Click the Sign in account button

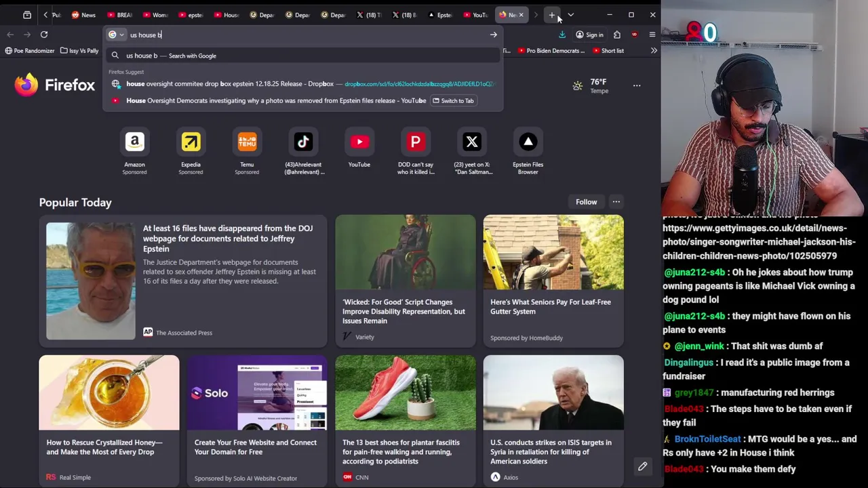[589, 35]
